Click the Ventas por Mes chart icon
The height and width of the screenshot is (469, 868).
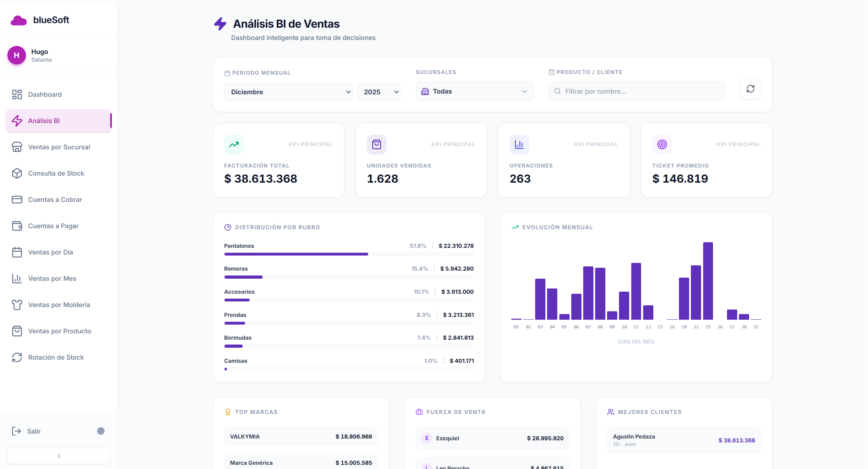pos(17,278)
